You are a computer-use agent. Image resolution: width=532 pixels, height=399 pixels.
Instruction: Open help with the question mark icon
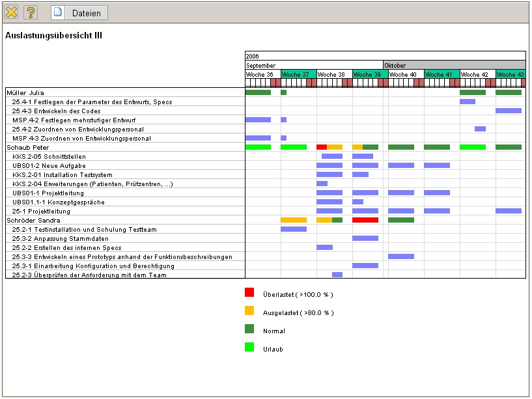[x=30, y=12]
